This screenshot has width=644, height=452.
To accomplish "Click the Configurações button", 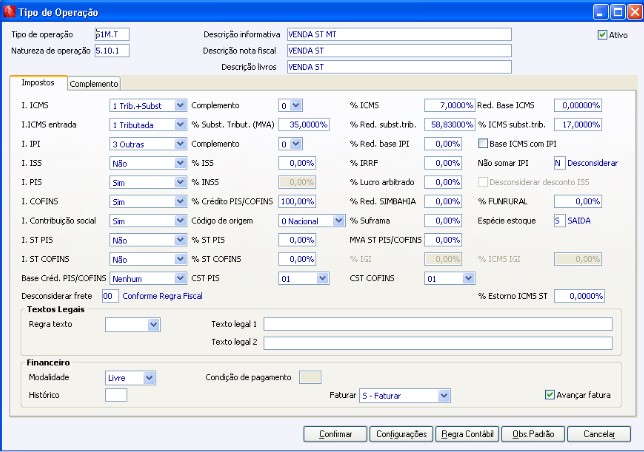I will (x=399, y=434).
